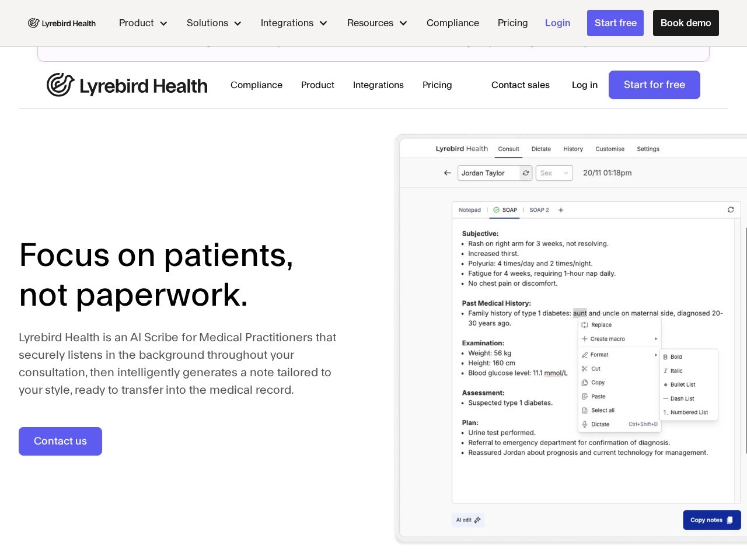Expand the Solutions dropdown menu
The width and height of the screenshot is (747, 560).
click(214, 23)
